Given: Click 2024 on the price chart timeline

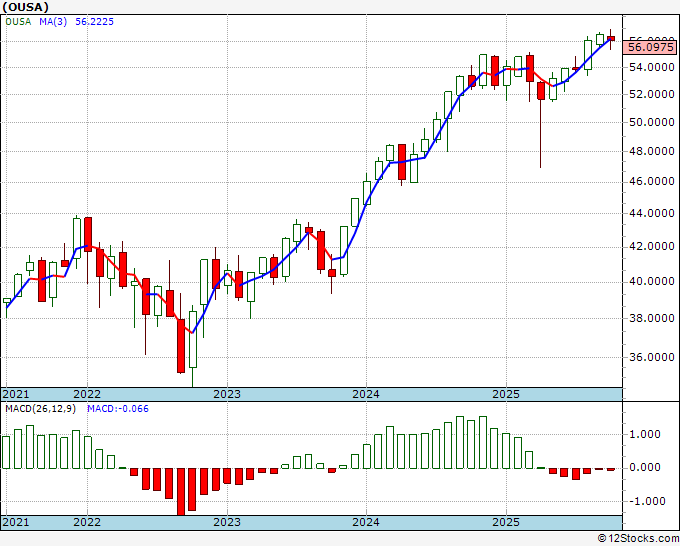Looking at the screenshot, I should point(366,394).
